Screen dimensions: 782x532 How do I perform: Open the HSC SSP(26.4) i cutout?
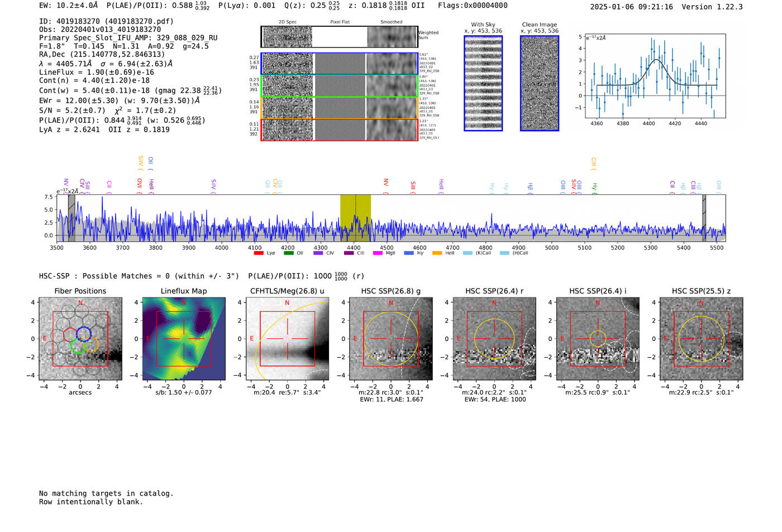click(598, 339)
